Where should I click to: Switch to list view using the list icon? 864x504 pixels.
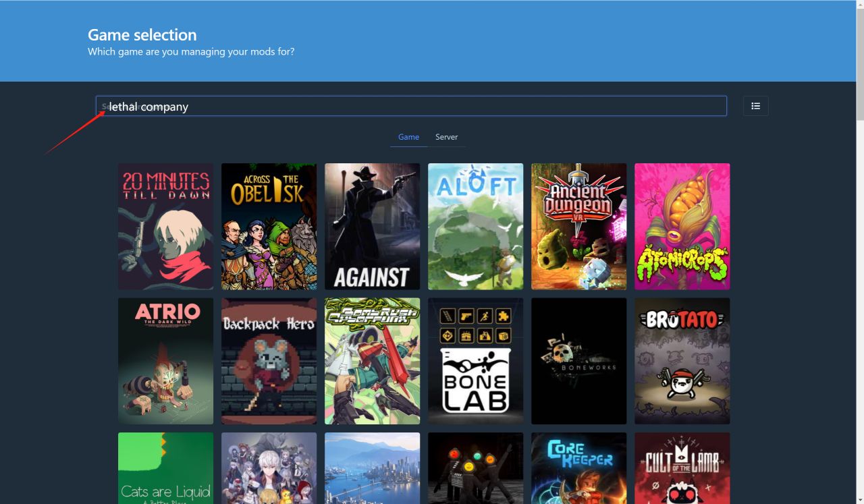[x=755, y=106]
